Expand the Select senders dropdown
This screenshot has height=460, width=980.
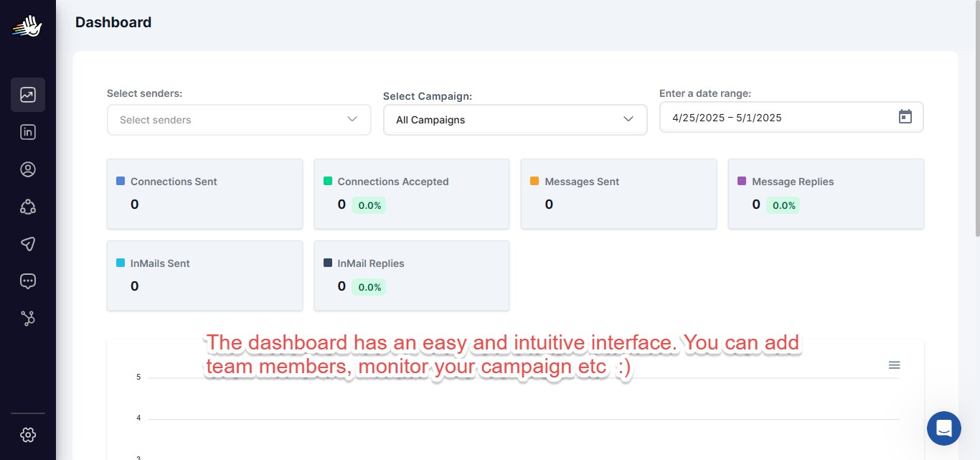239,120
